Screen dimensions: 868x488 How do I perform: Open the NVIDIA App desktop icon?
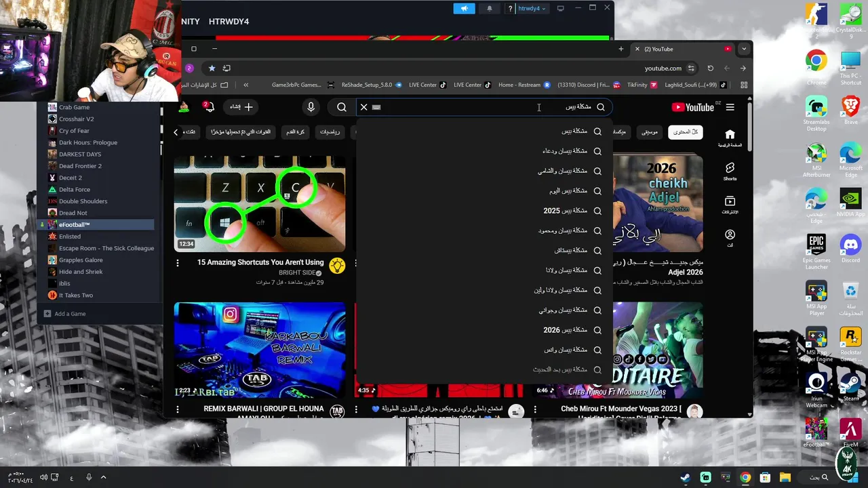tap(850, 203)
